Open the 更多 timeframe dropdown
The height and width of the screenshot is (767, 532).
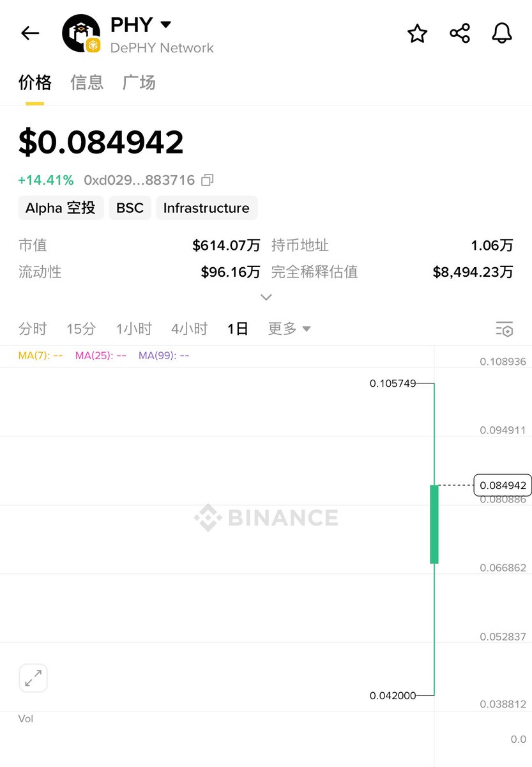click(x=289, y=329)
